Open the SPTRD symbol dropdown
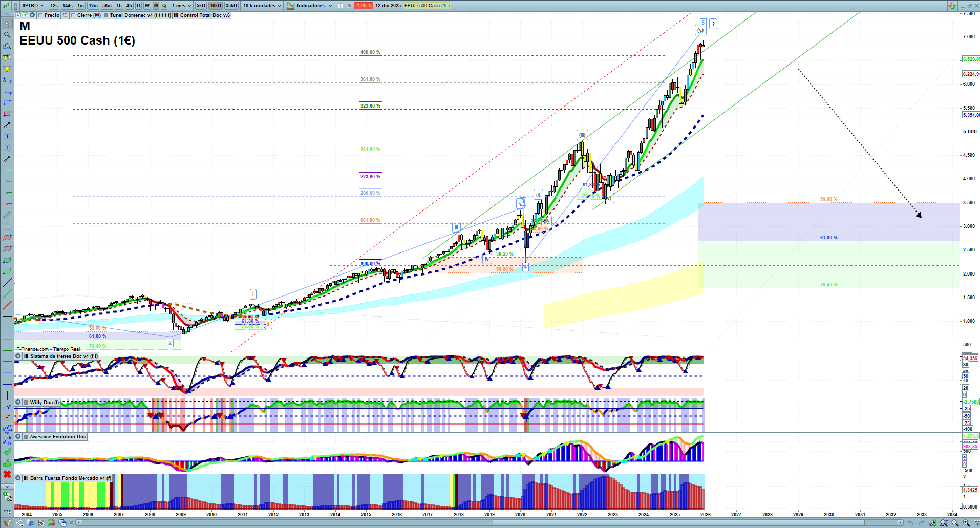The height and width of the screenshot is (528, 980). pos(33,6)
